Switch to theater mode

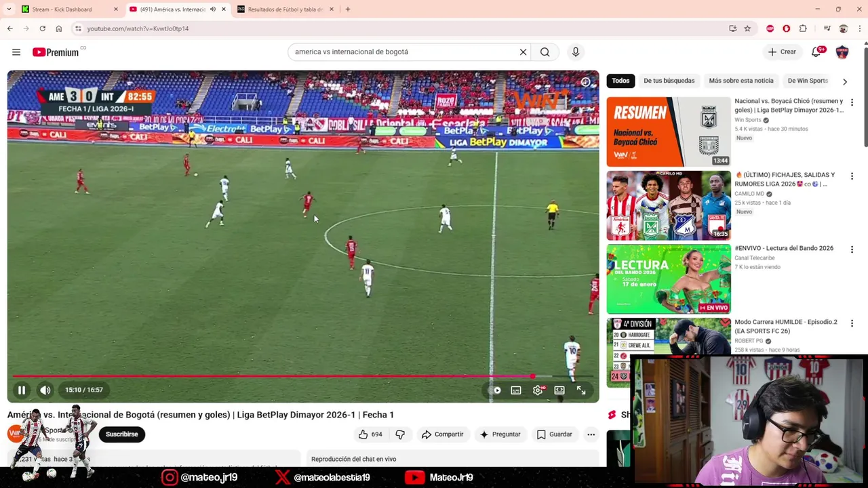(x=559, y=390)
